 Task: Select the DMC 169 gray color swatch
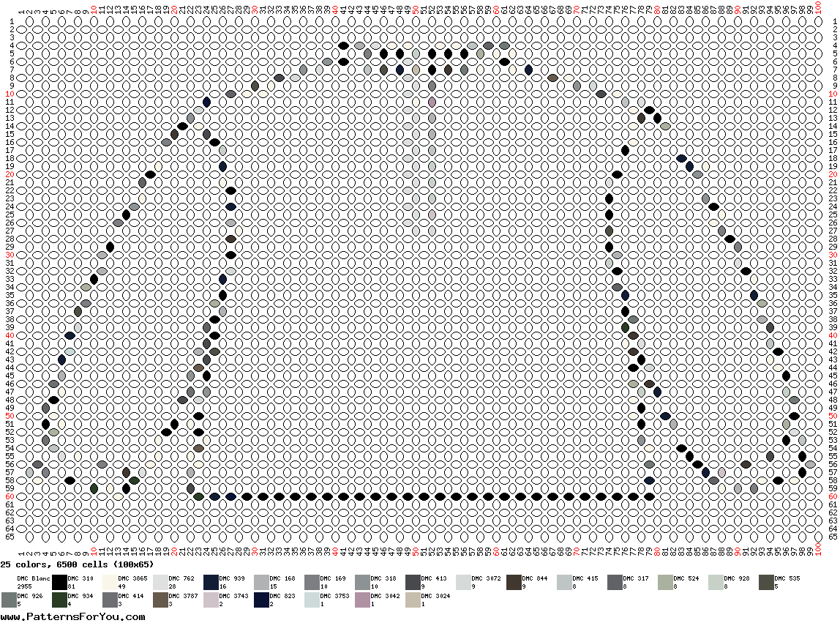311,582
